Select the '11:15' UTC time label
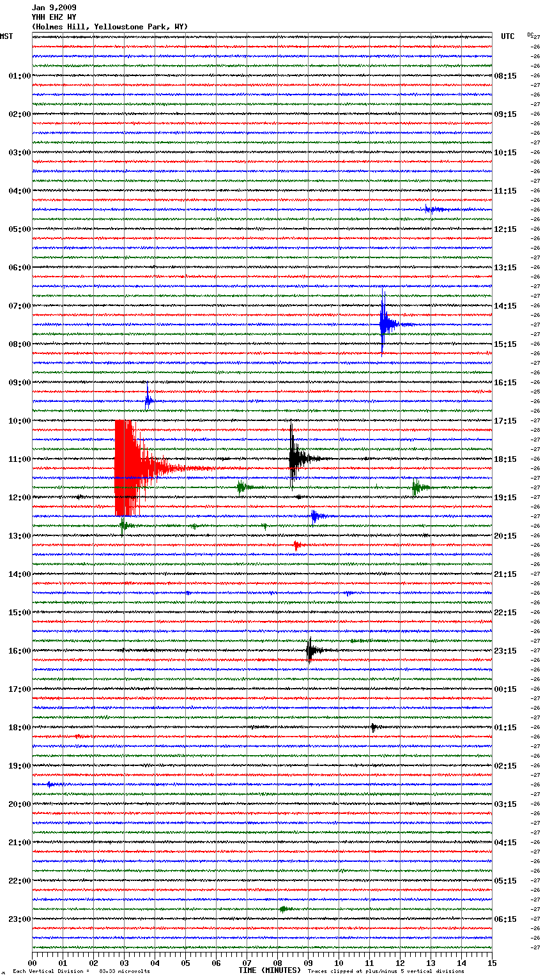The image size is (543, 980). point(505,191)
